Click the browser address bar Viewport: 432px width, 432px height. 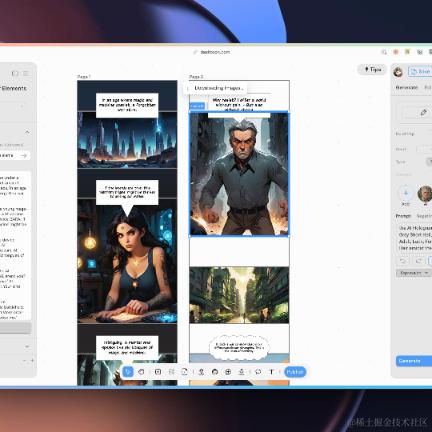point(215,52)
